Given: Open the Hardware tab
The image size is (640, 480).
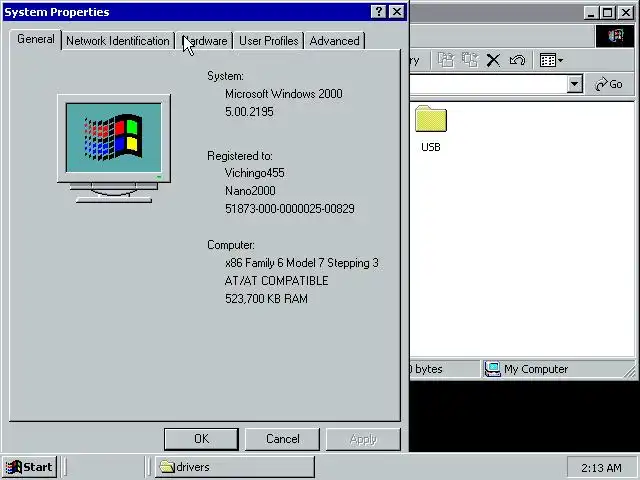Looking at the screenshot, I should 204,41.
